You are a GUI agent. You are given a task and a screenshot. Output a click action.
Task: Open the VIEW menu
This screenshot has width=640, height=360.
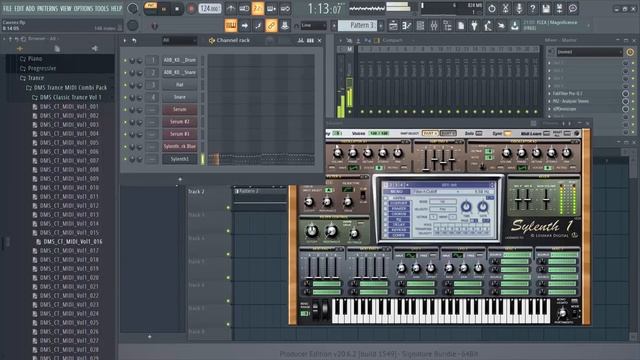coord(65,8)
